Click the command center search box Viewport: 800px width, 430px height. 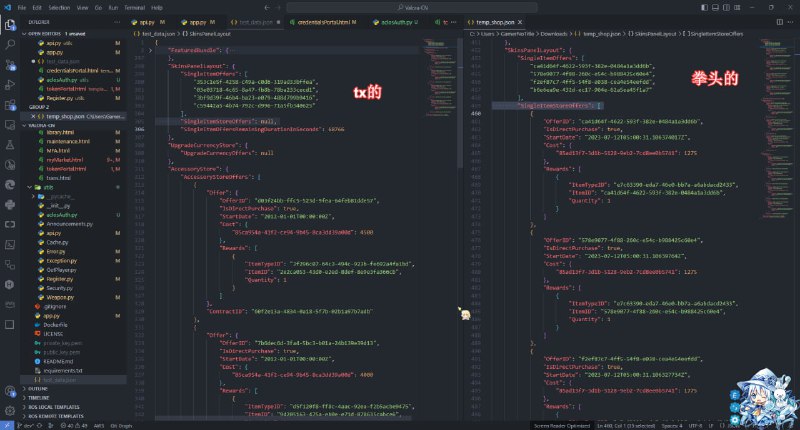coord(412,8)
